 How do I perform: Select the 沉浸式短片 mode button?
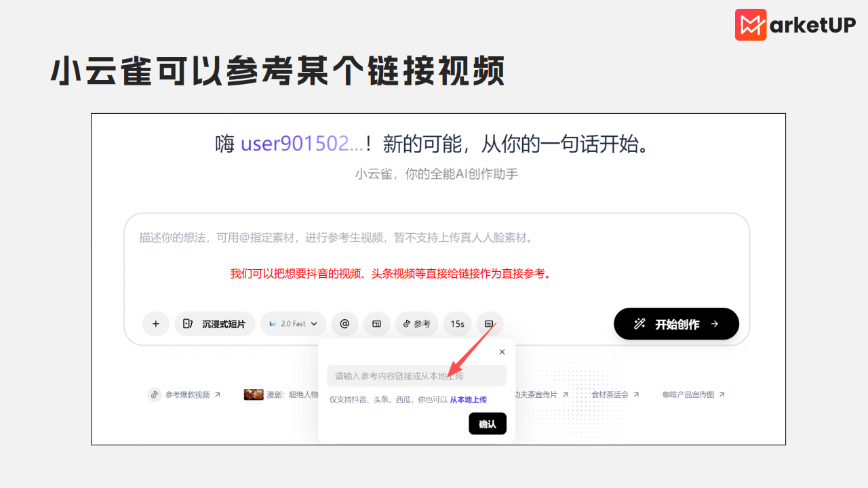[x=215, y=324]
